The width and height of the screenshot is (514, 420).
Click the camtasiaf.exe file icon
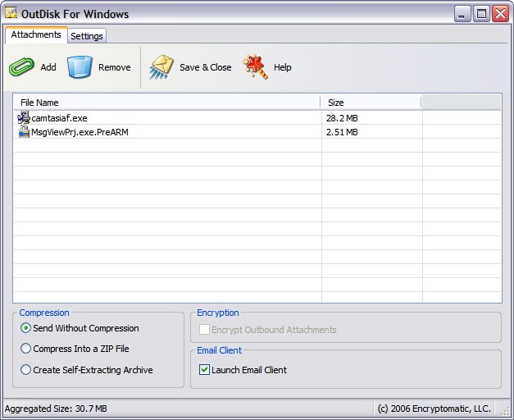(x=24, y=118)
